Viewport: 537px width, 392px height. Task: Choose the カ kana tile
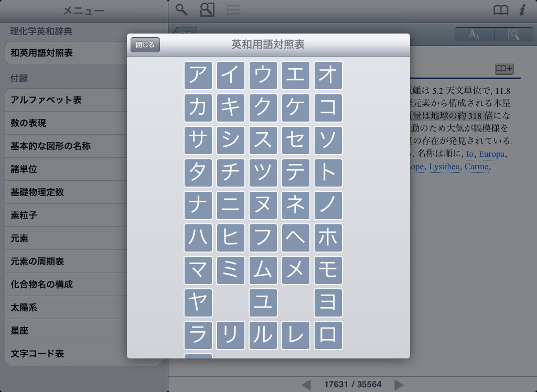198,108
